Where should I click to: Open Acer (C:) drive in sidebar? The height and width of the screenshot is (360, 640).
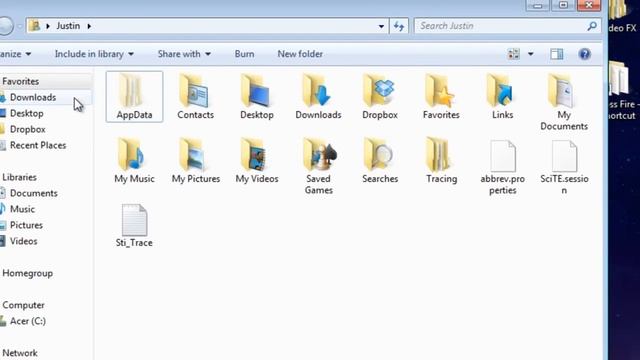pyautogui.click(x=28, y=321)
